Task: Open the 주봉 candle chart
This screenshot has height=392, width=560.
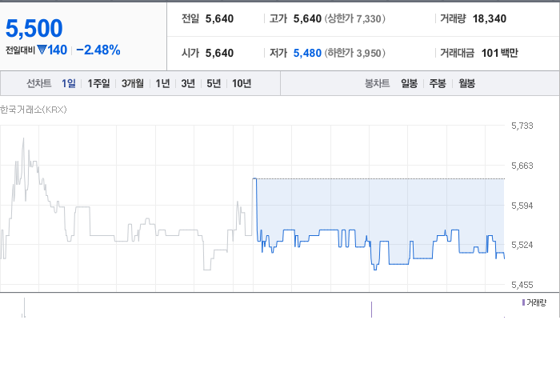Action: 438,83
